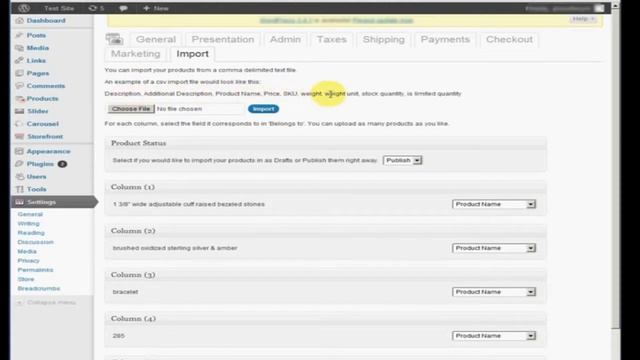Open the Test Site link in admin bar
The image size is (640, 360).
tap(59, 8)
